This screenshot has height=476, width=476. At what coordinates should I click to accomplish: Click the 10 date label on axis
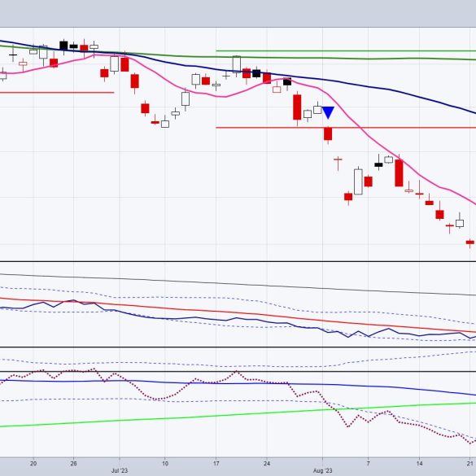(165, 464)
